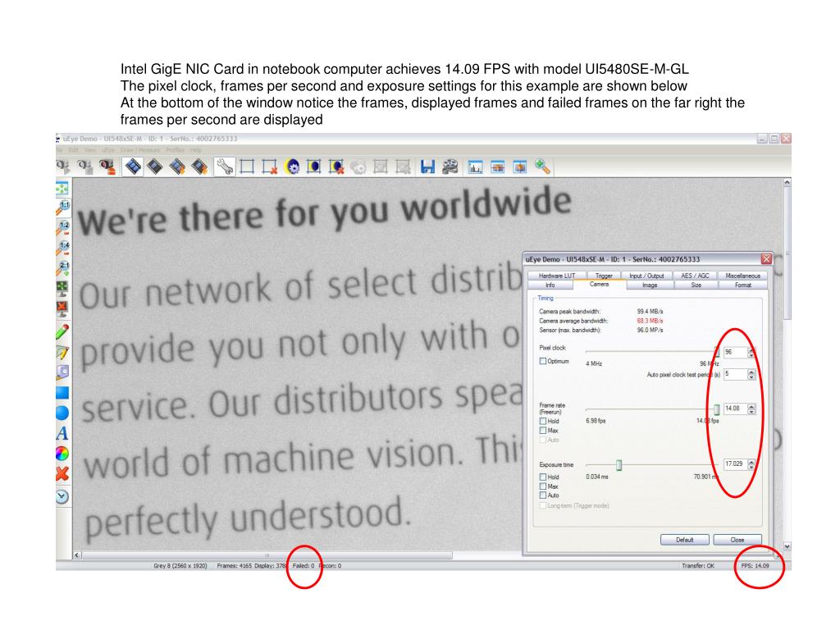Show the histogram window icon
The height and width of the screenshot is (630, 840).
475,167
